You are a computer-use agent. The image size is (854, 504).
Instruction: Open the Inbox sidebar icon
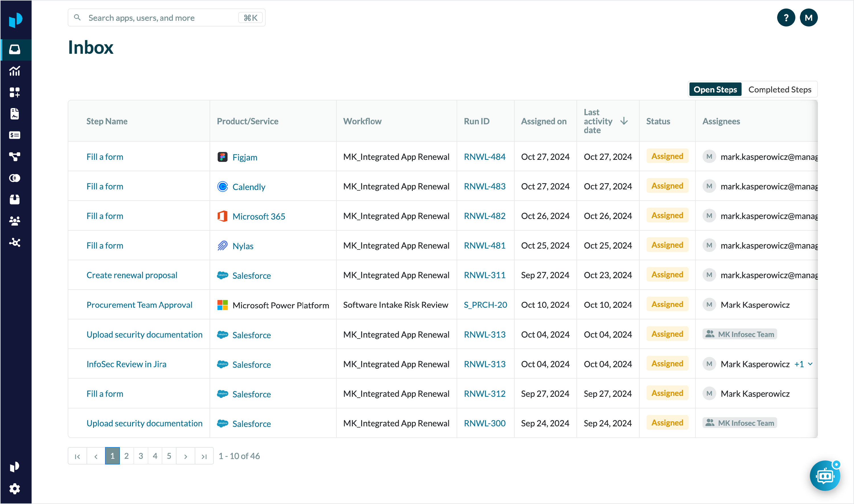15,49
